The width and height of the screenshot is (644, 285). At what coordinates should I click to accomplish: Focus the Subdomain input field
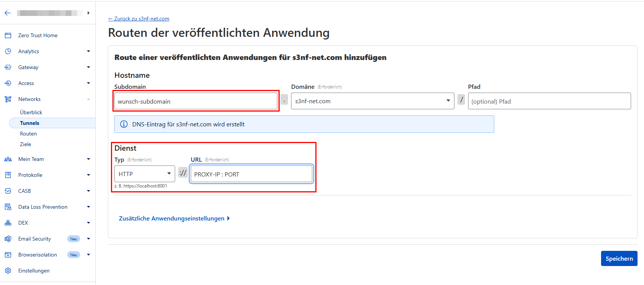tap(196, 101)
